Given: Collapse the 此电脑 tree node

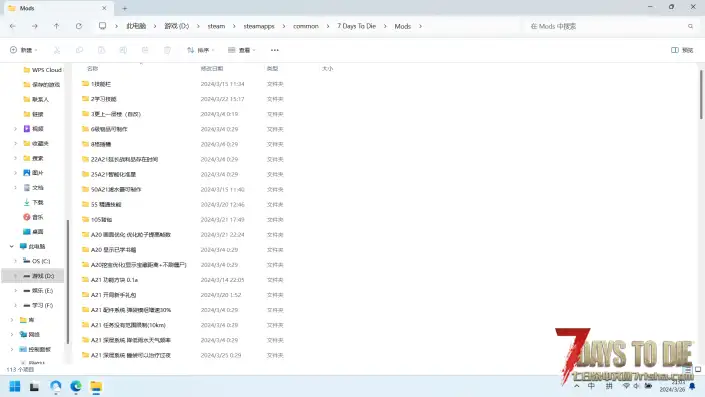Looking at the screenshot, I should [x=12, y=247].
